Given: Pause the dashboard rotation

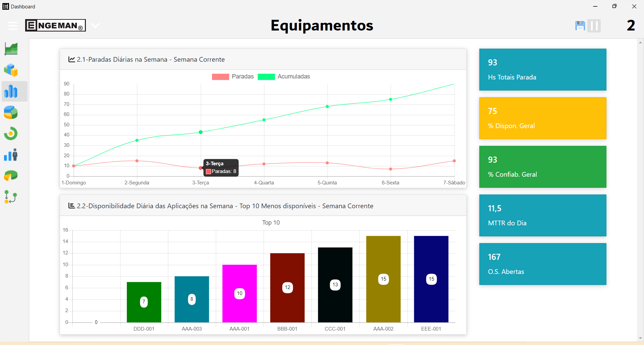Looking at the screenshot, I should [x=594, y=26].
